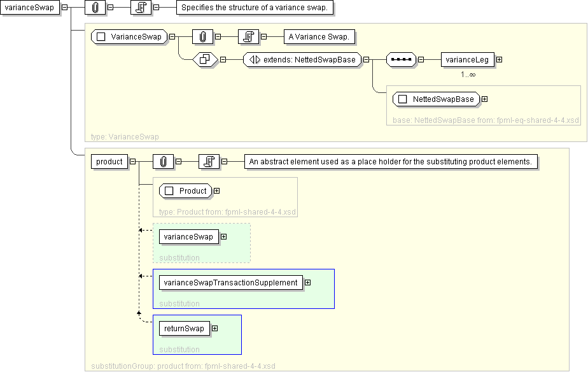Click the documentation icon in the top varianceSwap row

coord(141,8)
